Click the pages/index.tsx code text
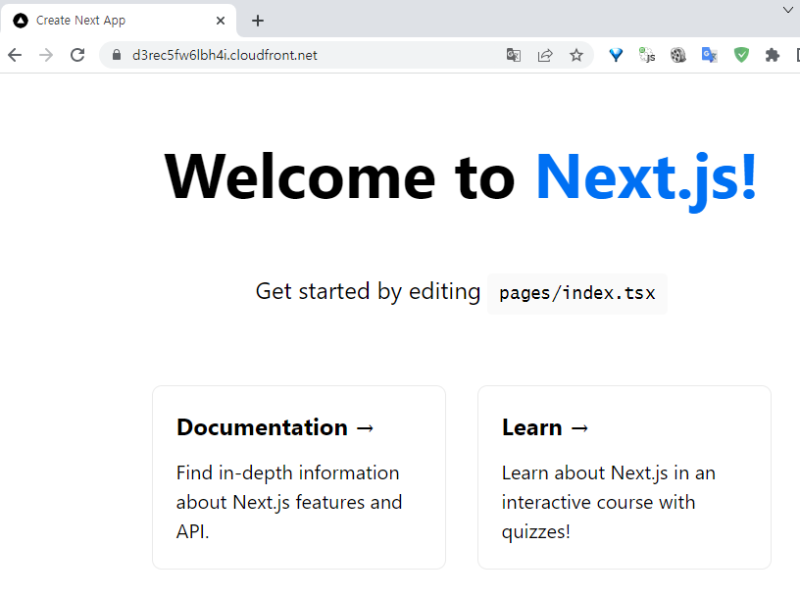800x596 pixels. [x=577, y=293]
